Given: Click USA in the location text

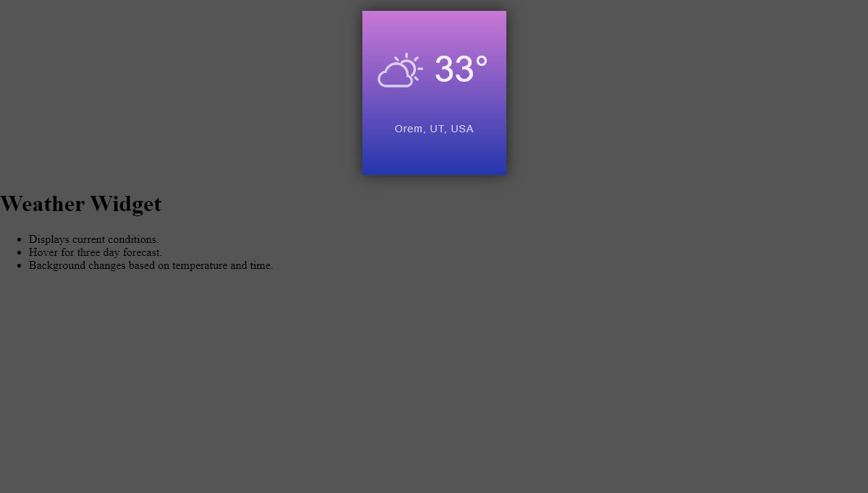Looking at the screenshot, I should 462,129.
